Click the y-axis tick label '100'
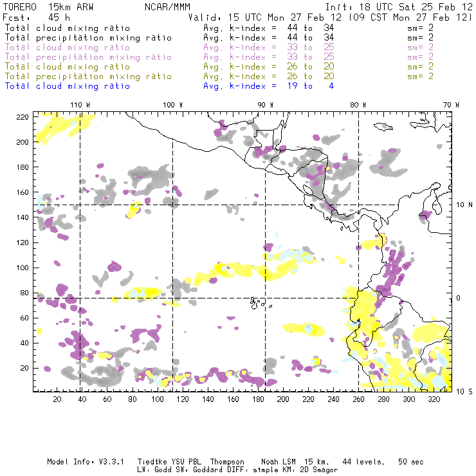The image size is (476, 476). click(x=23, y=268)
